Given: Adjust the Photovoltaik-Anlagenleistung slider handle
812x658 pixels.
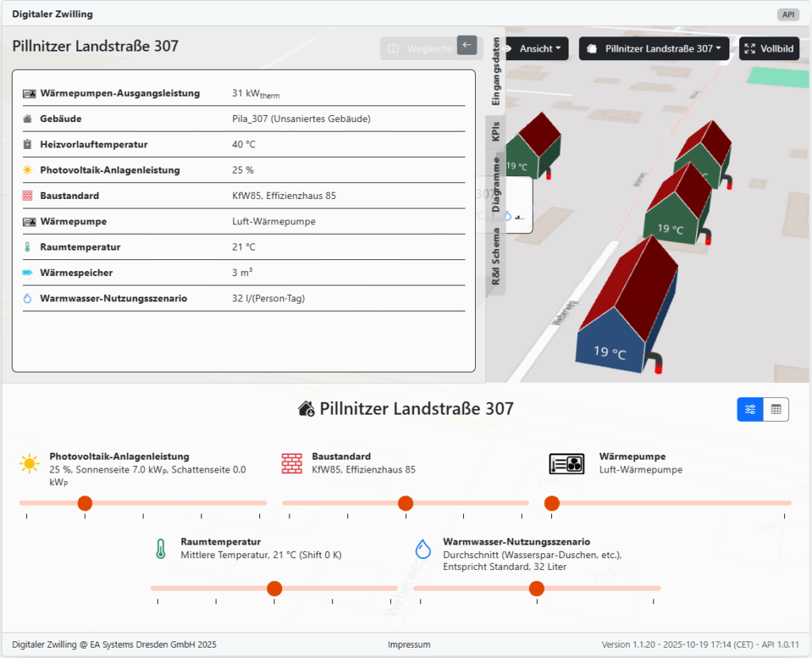Looking at the screenshot, I should [85, 503].
